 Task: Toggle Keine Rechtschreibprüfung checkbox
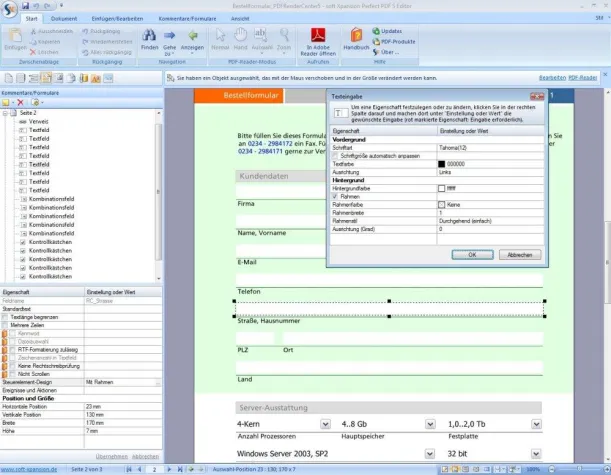tap(12, 366)
